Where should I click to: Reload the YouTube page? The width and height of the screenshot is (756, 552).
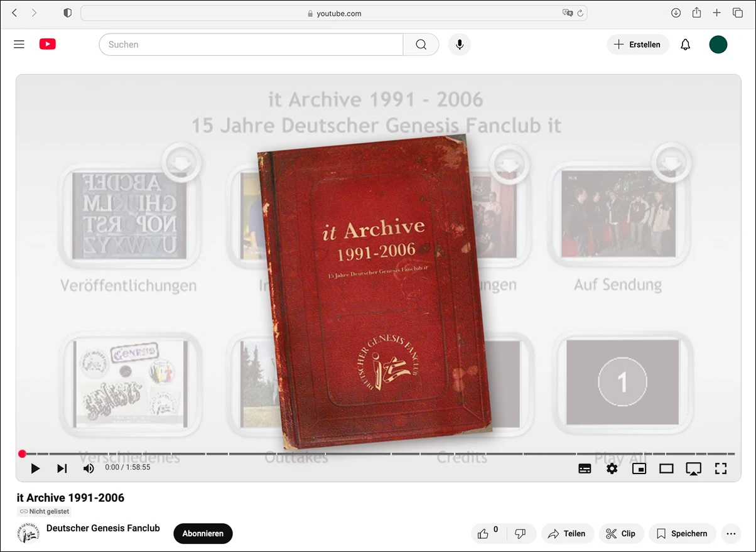click(580, 13)
